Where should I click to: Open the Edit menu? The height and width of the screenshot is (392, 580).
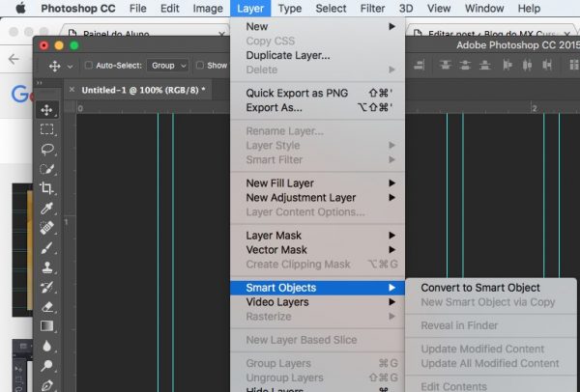[x=170, y=8]
